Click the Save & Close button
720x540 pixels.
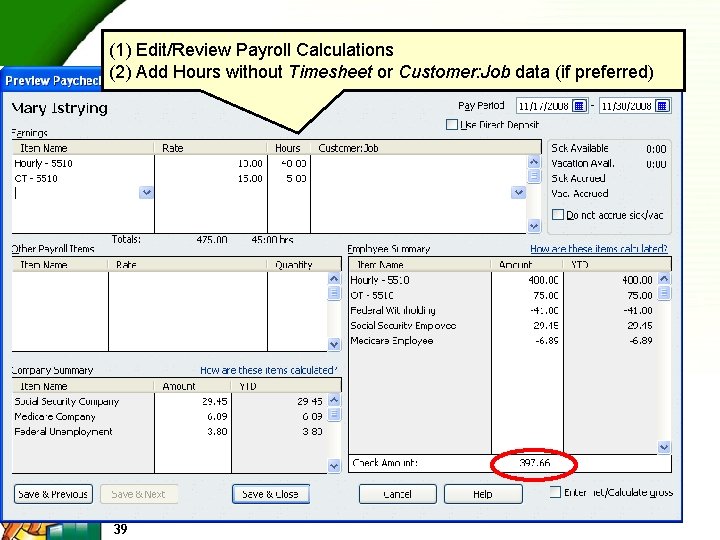click(x=270, y=494)
